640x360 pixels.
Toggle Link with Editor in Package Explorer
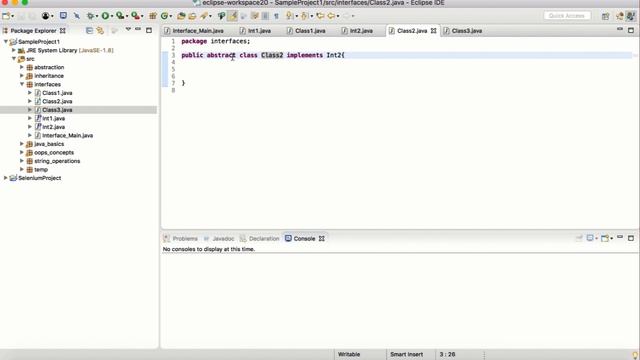[100, 30]
